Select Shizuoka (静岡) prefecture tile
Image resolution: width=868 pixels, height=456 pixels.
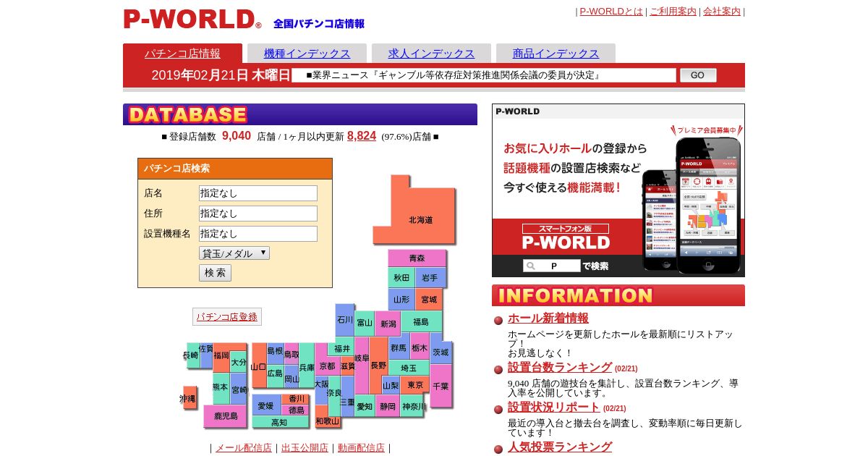click(388, 405)
